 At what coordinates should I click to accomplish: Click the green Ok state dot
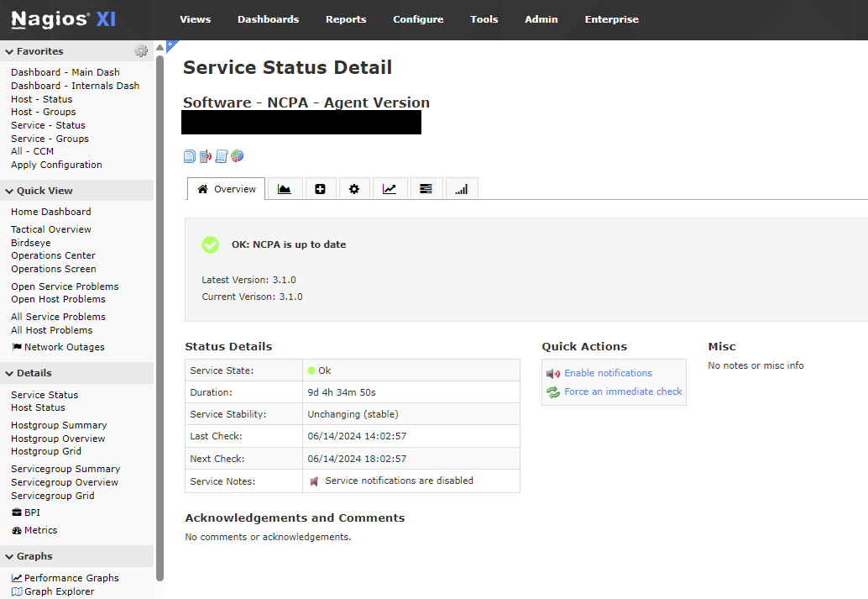[311, 370]
